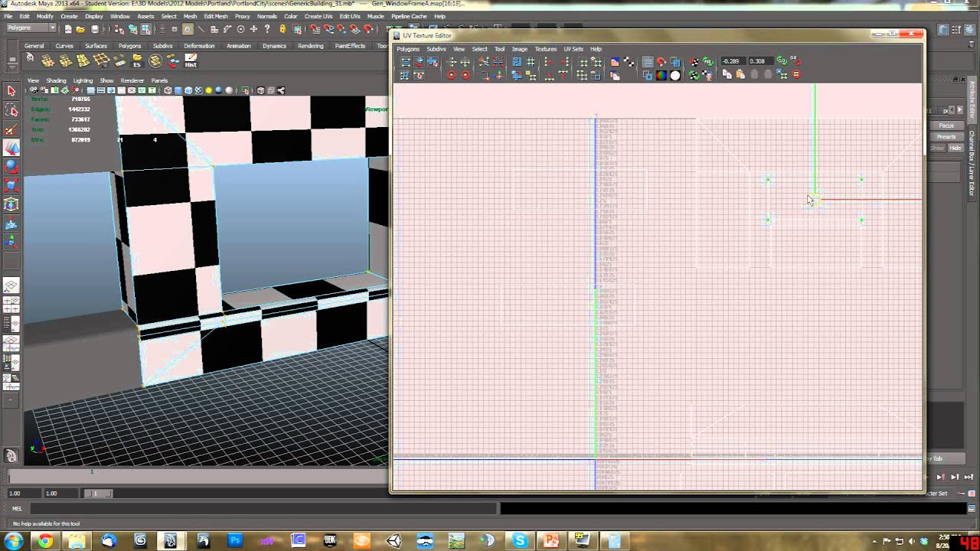Click rotate UVs clockwise red icon
The width and height of the screenshot is (980, 551).
tap(465, 75)
